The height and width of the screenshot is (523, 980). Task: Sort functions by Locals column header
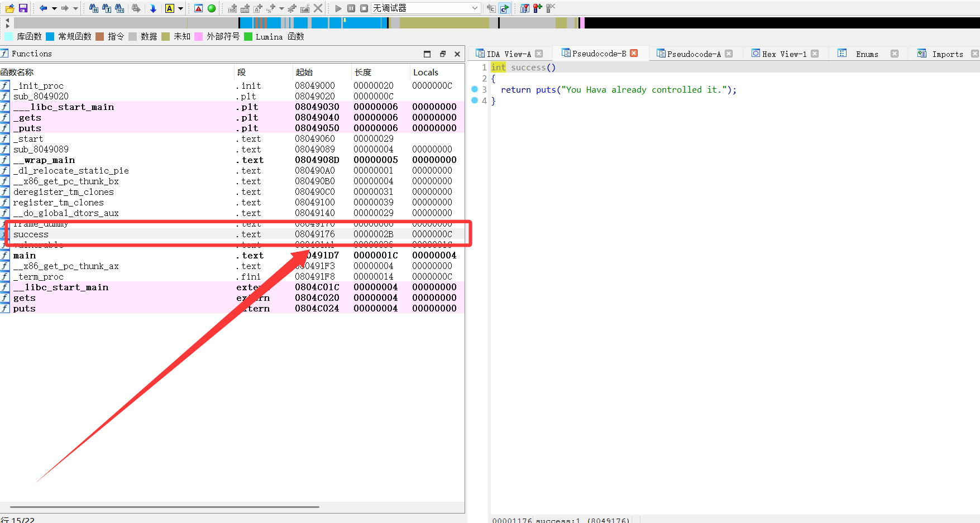[x=437, y=72]
